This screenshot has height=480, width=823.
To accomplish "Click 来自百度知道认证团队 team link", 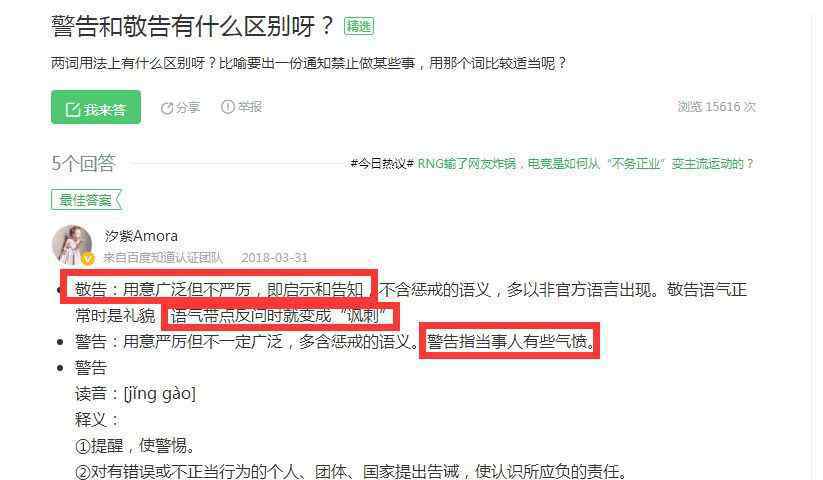I will click(163, 258).
